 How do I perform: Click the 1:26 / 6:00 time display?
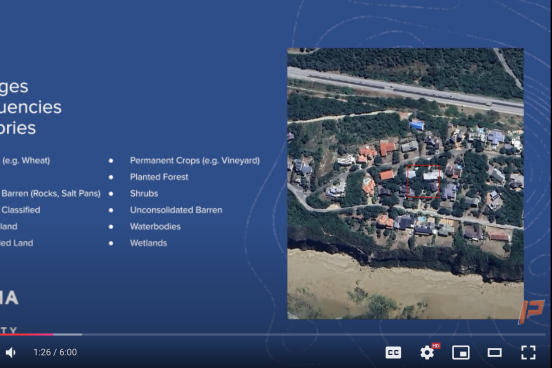click(x=55, y=352)
